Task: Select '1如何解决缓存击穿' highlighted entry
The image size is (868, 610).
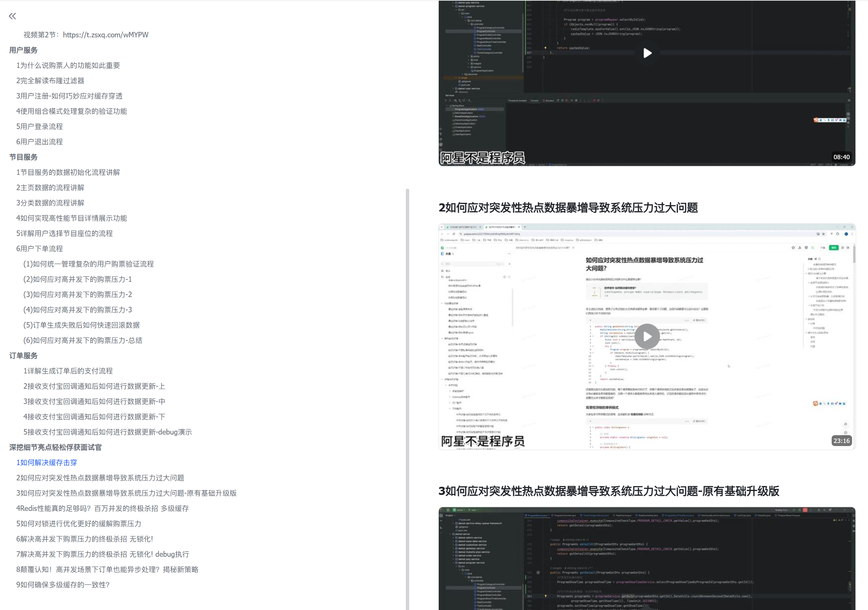Action: 47,462
